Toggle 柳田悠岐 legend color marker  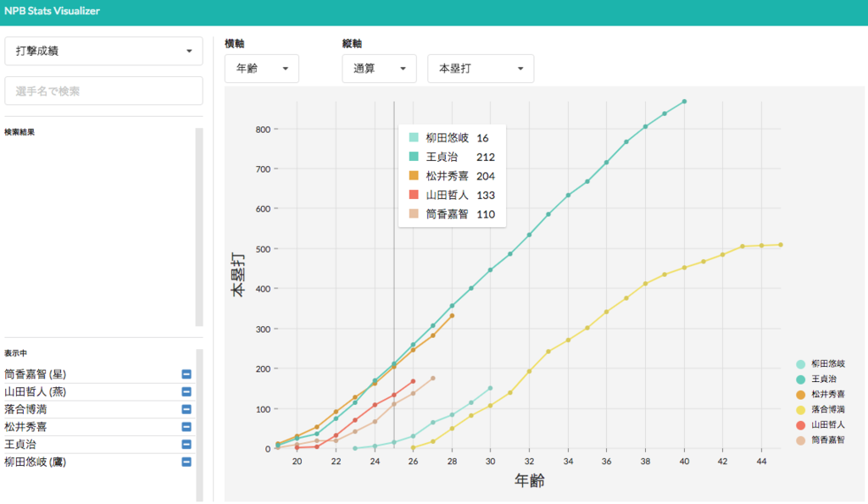click(800, 364)
